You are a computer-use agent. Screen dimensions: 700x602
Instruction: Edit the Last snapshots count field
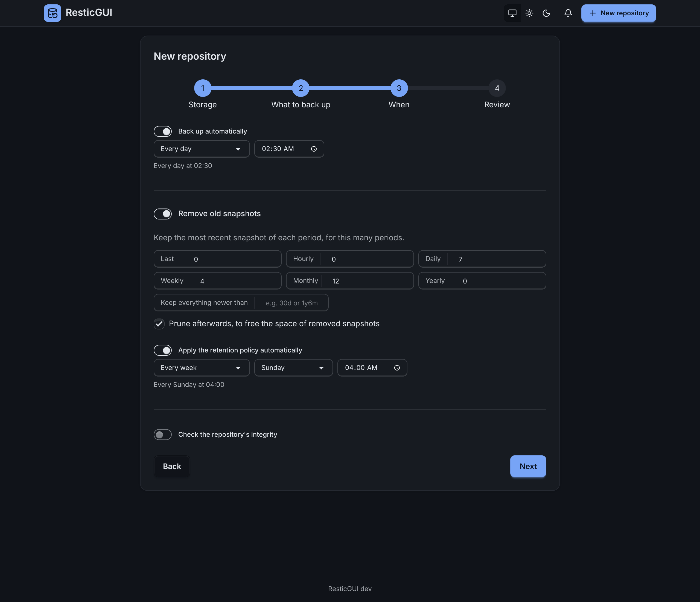(218, 259)
